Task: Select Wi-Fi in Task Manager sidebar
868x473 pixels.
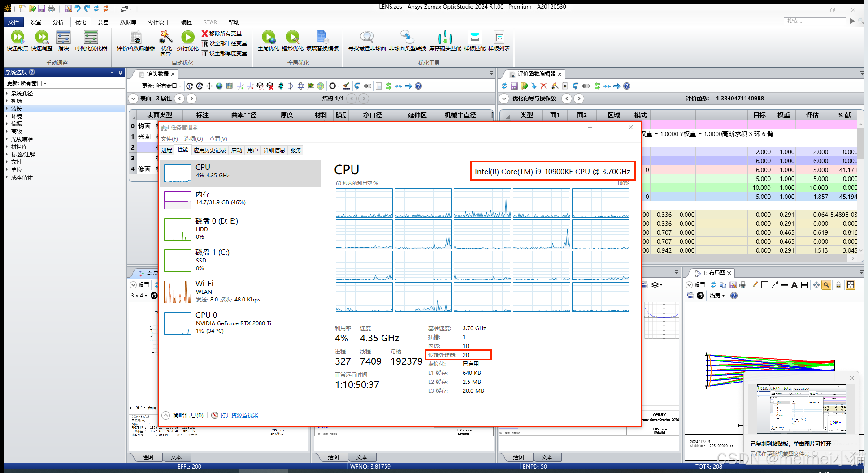Action: pos(241,292)
